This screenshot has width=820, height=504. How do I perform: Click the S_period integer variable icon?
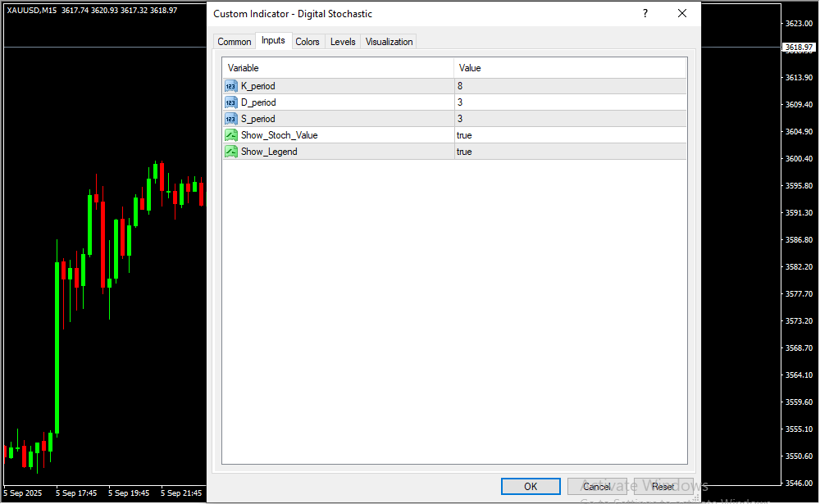point(231,119)
